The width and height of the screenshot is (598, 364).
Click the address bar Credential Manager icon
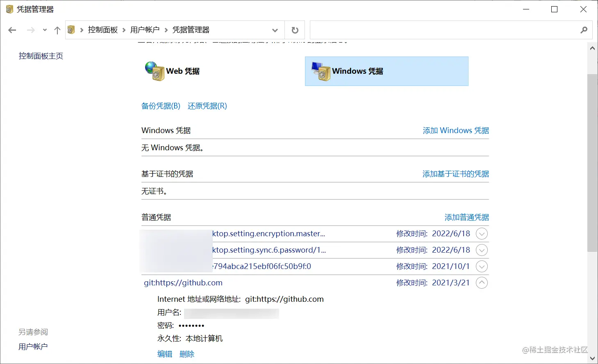(71, 30)
